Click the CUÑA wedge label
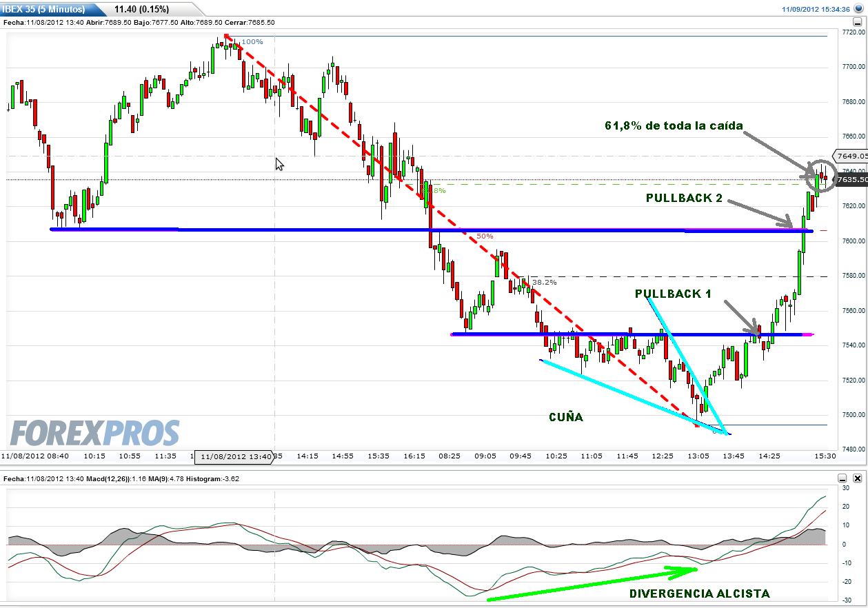This screenshot has height=608, width=868. coord(565,417)
